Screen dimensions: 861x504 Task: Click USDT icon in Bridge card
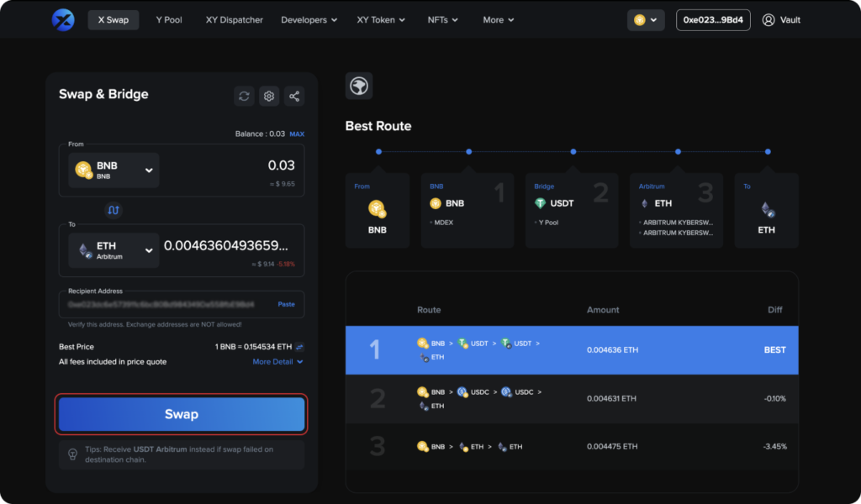click(x=541, y=203)
